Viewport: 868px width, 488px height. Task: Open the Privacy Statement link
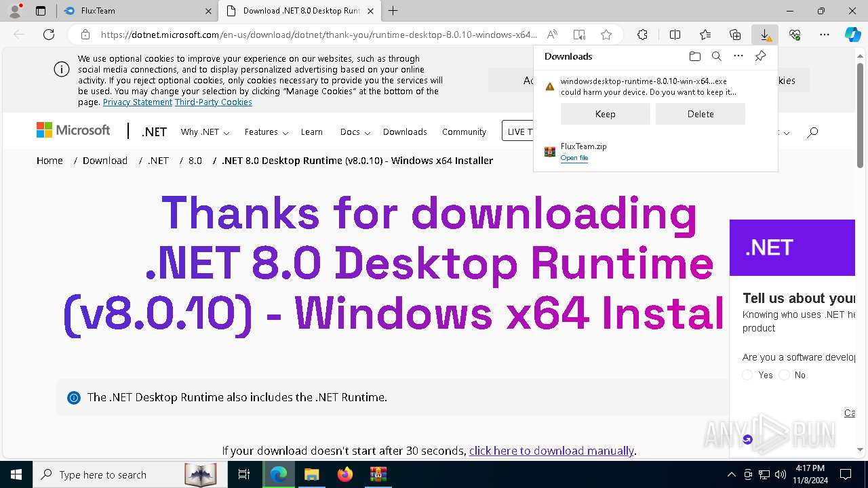click(x=138, y=102)
